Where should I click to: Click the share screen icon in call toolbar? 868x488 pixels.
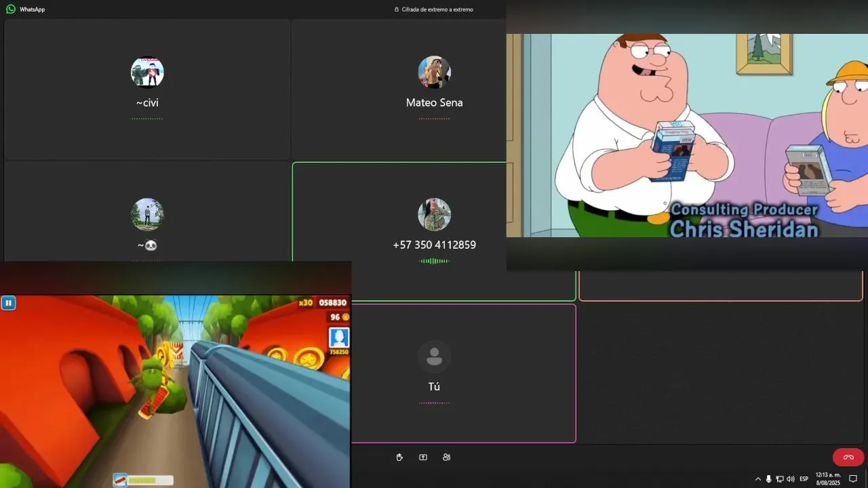tap(423, 457)
